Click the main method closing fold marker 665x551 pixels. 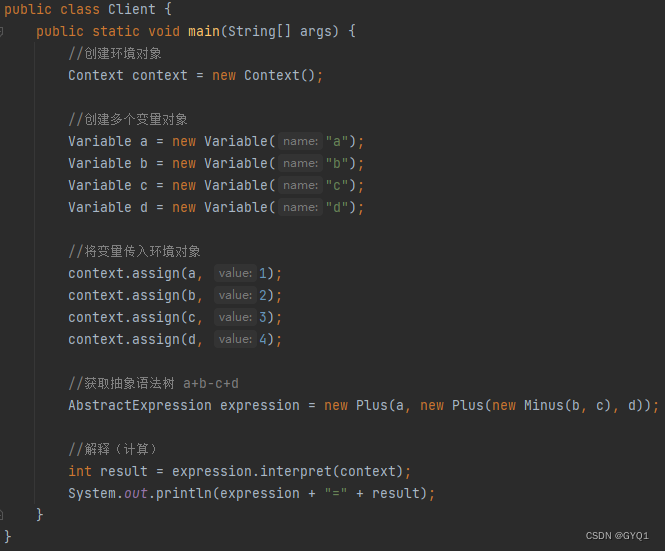[x=2, y=515]
